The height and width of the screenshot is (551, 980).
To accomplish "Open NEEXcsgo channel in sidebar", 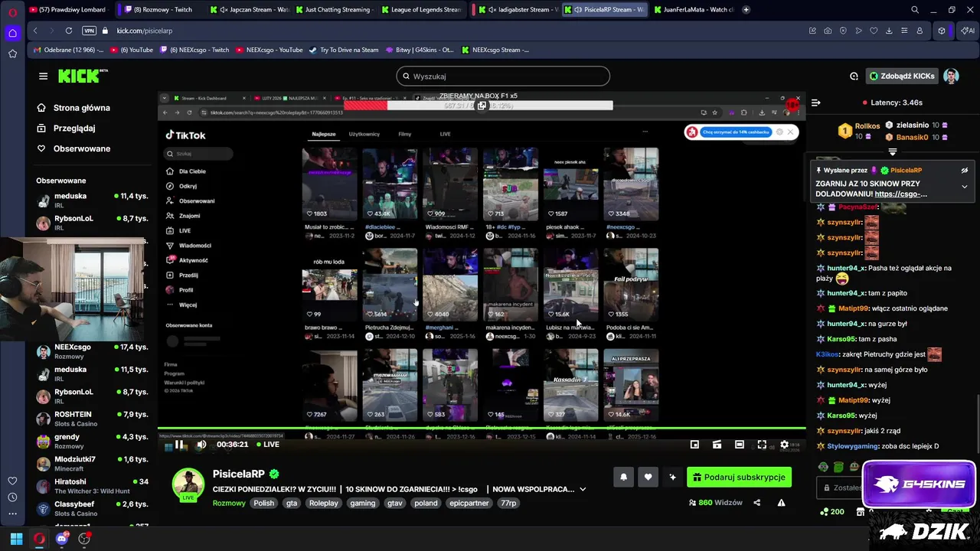I will tap(92, 351).
